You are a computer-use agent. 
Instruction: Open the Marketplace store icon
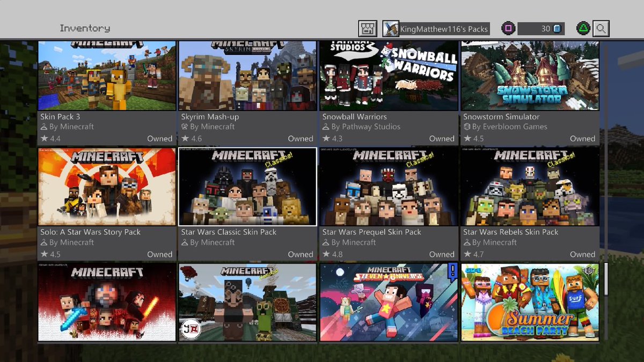pos(368,28)
